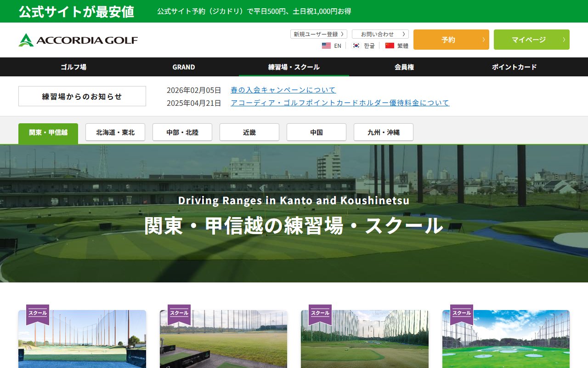Viewport: 588px width, 368px height.
Task: Select the Korean flag language icon
Action: [x=356, y=46]
